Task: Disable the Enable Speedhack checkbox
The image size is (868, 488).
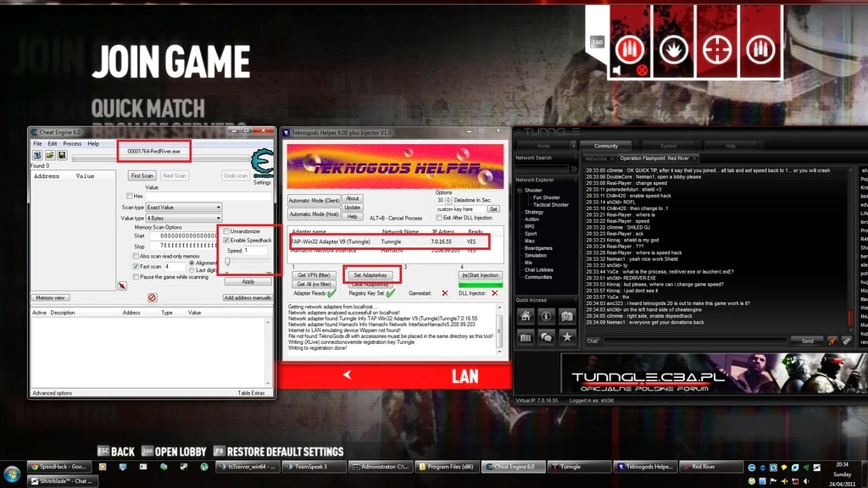Action: point(227,240)
